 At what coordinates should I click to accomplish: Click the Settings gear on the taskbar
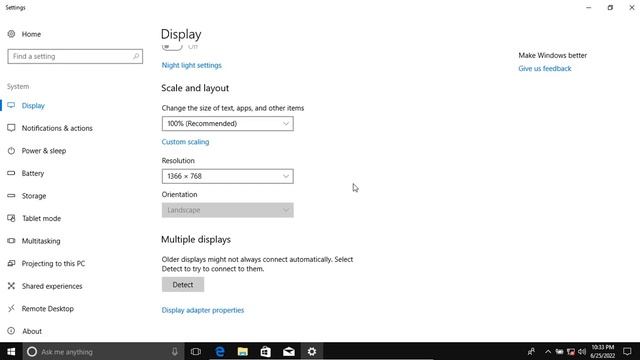[x=312, y=351]
